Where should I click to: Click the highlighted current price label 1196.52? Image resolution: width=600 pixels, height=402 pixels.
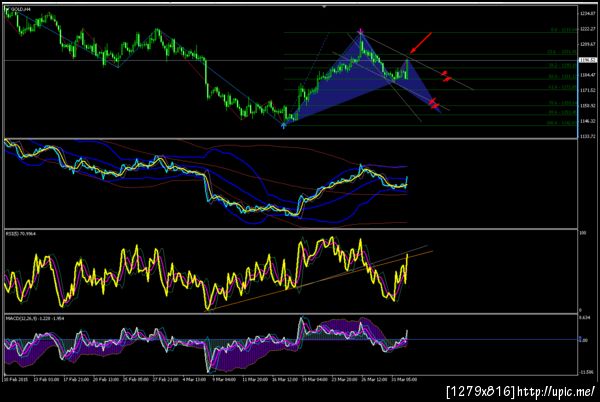587,60
